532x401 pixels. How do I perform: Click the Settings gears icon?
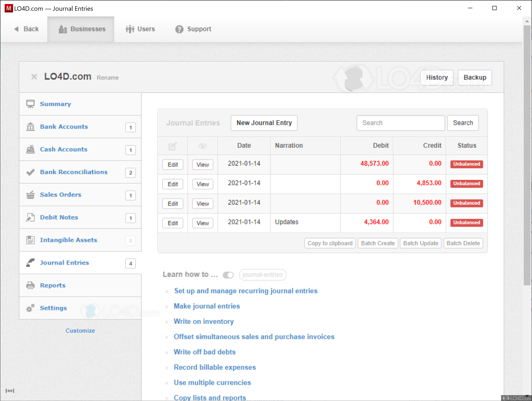30,308
